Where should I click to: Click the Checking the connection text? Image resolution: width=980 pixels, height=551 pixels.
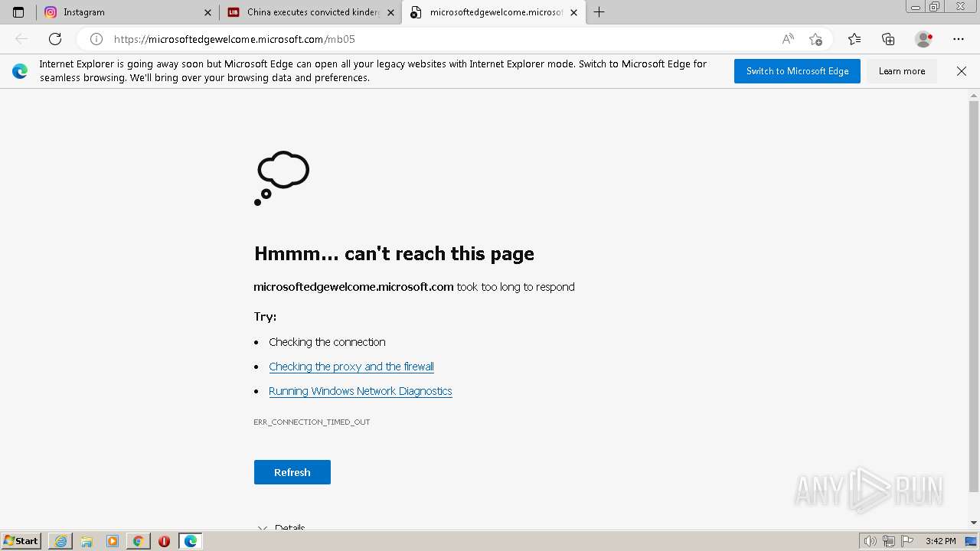coord(327,342)
